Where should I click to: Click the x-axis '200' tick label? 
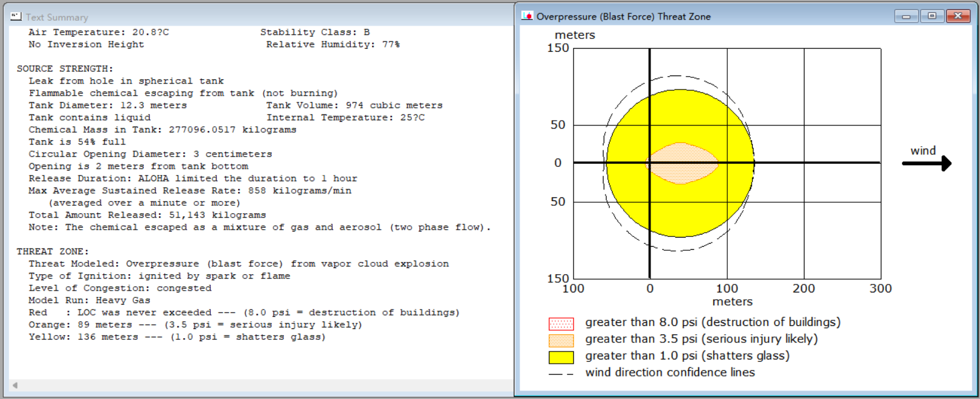pos(804,289)
